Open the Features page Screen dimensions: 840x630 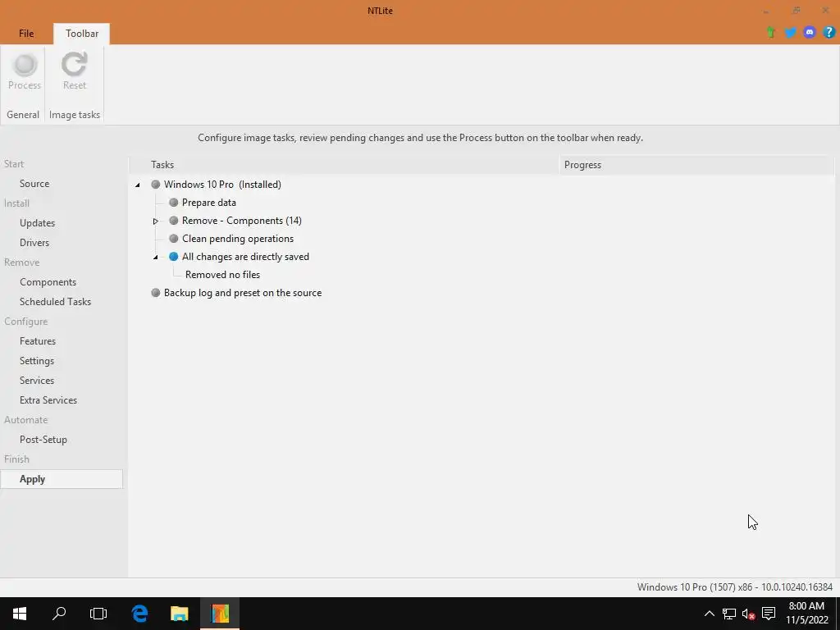click(x=38, y=341)
